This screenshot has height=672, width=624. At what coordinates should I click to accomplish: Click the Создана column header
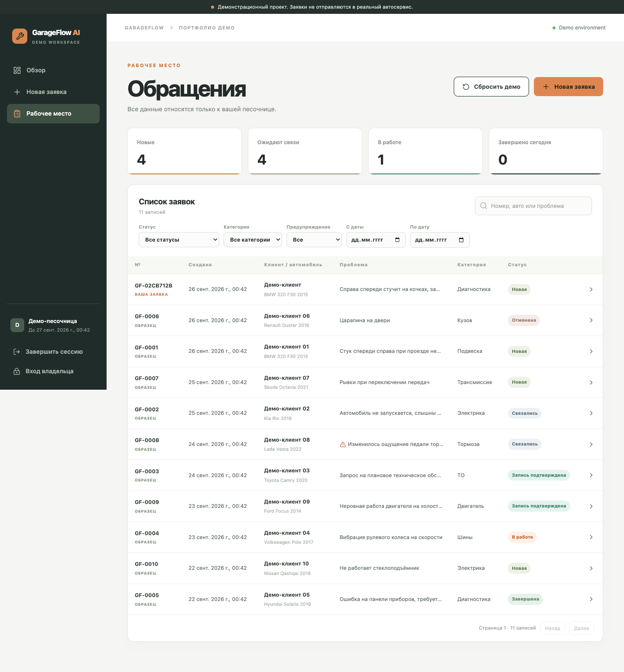coord(200,265)
